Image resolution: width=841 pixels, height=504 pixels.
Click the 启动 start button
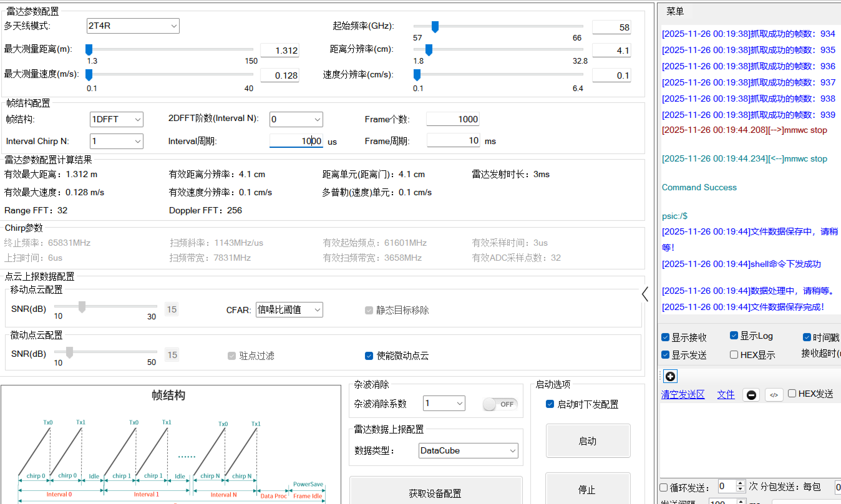pos(588,441)
